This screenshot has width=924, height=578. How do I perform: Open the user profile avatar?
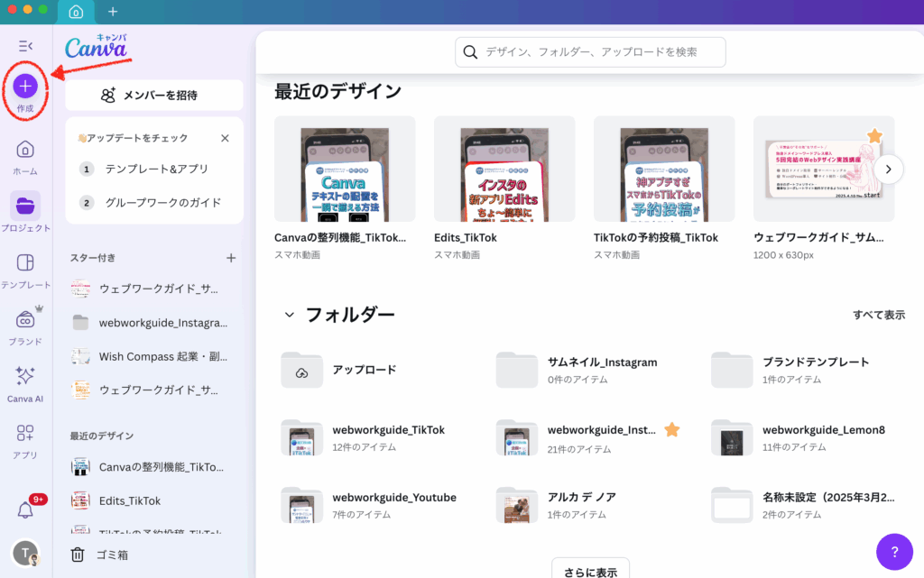pyautogui.click(x=25, y=554)
